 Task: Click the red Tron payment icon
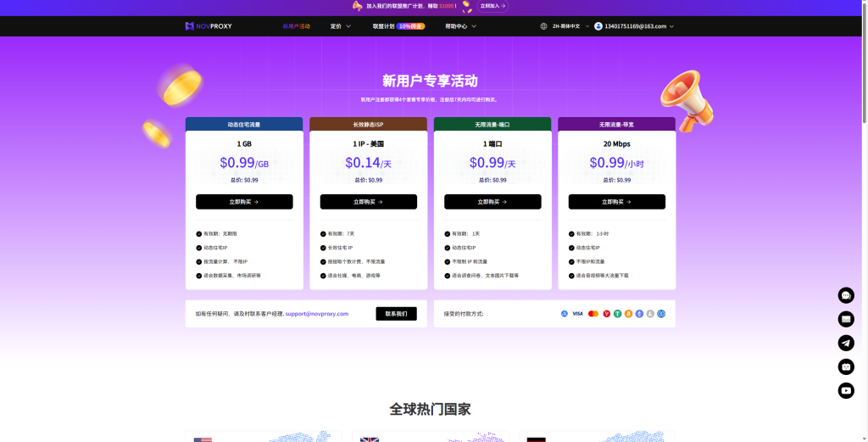pyautogui.click(x=607, y=314)
